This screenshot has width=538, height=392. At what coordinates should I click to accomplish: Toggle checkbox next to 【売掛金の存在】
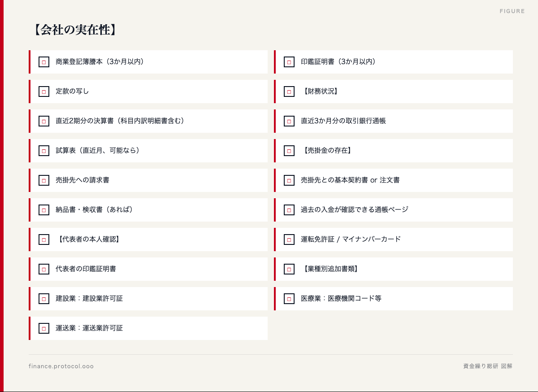(x=289, y=151)
